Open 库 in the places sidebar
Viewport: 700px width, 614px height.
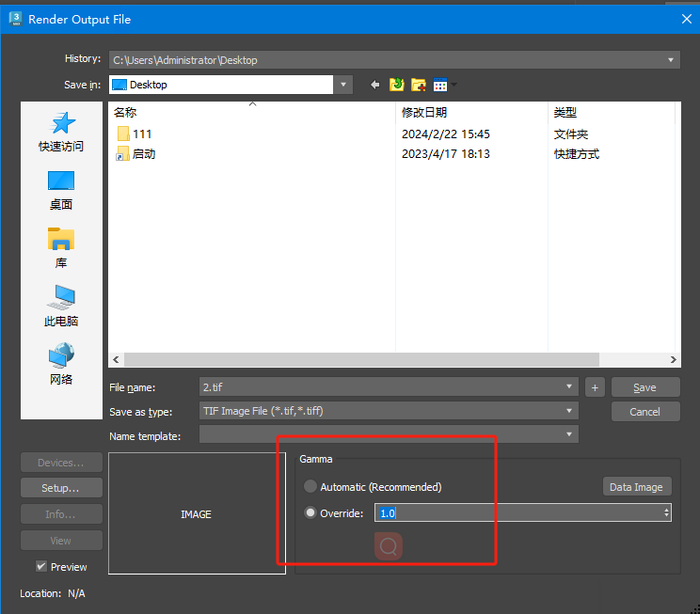61,248
